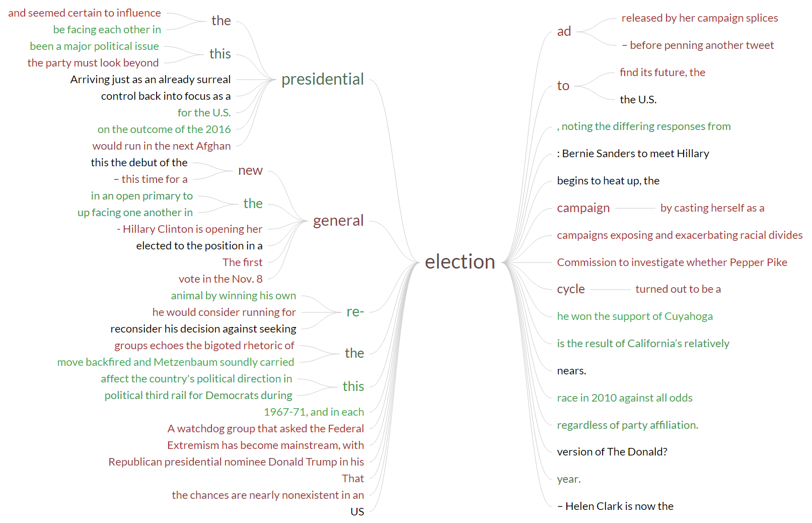
Task: Select phrase "race in 2010 against all odds"
Action: point(625,398)
